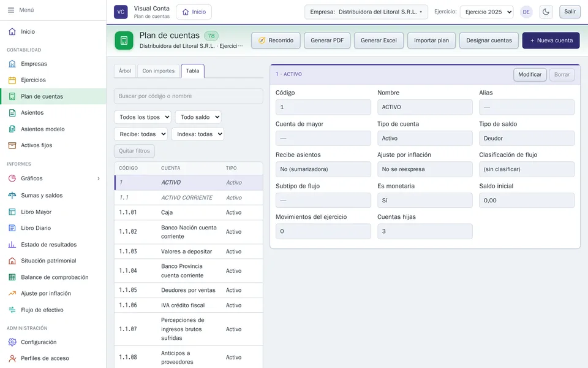Image resolution: width=588 pixels, height=368 pixels.
Task: Toggle dark mode with moon button
Action: click(x=546, y=12)
